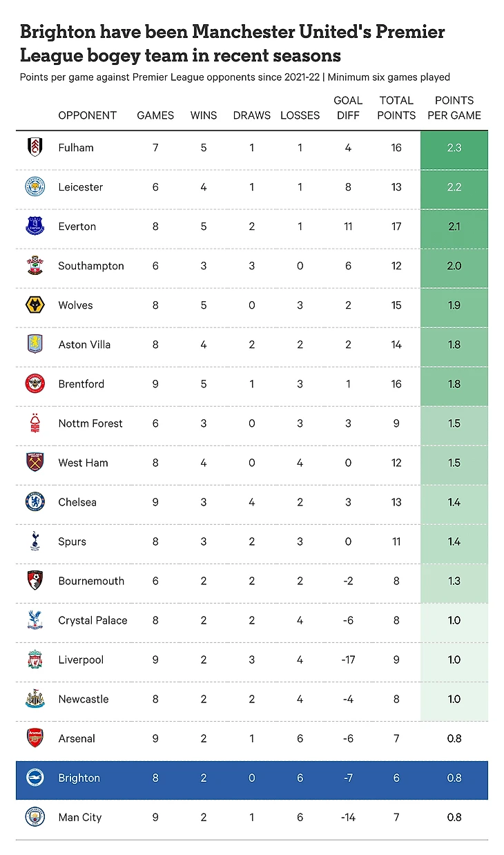Click the Wolves club logo
The image size is (504, 855).
click(x=35, y=305)
